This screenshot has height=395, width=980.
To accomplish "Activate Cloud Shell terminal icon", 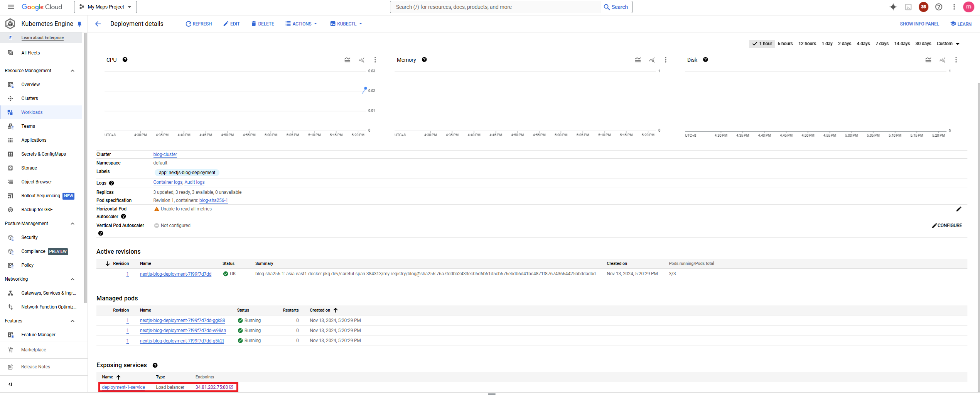I will [908, 7].
